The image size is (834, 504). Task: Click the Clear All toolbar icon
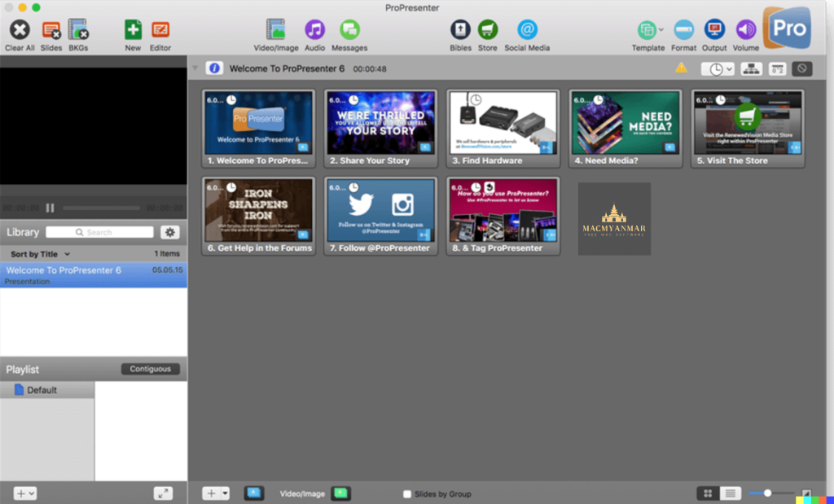click(20, 30)
